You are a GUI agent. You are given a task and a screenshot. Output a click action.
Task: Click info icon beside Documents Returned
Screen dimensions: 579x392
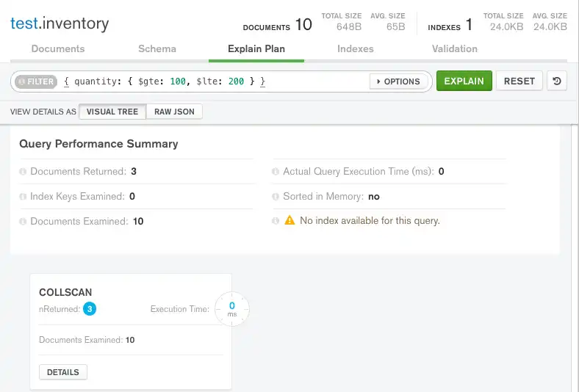tap(24, 172)
